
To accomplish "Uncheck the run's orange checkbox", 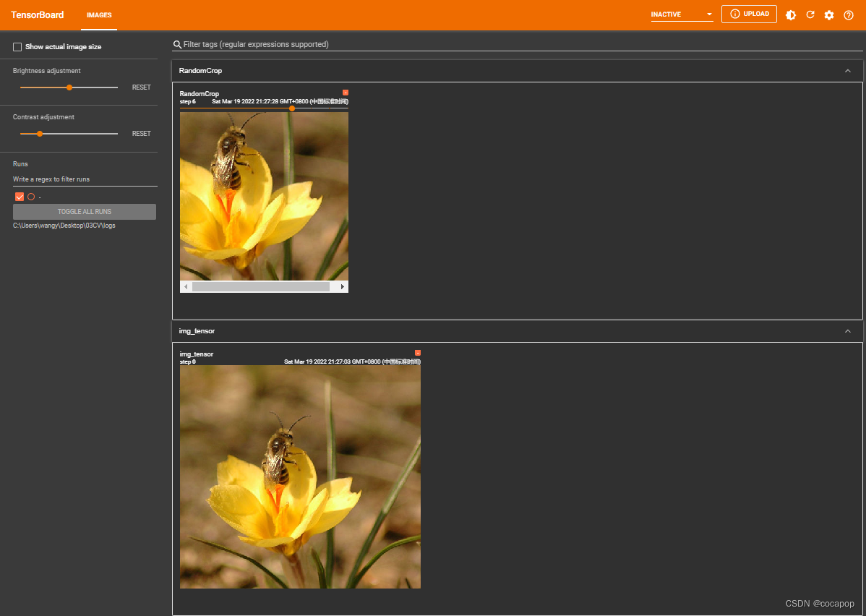I will tap(19, 196).
